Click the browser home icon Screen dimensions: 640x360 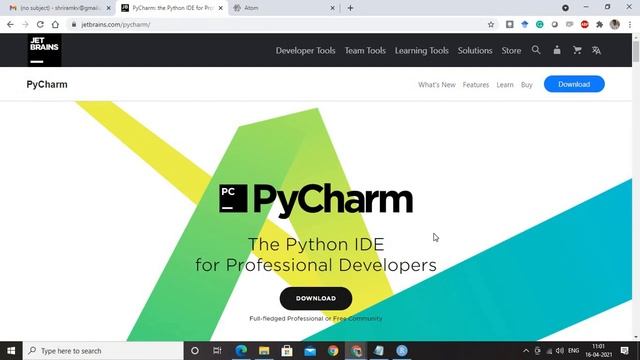tap(55, 24)
